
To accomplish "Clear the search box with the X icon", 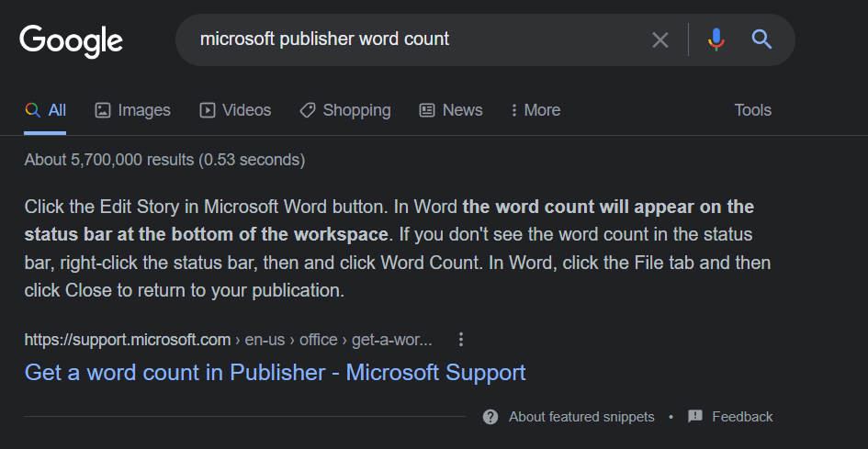I will click(x=659, y=39).
